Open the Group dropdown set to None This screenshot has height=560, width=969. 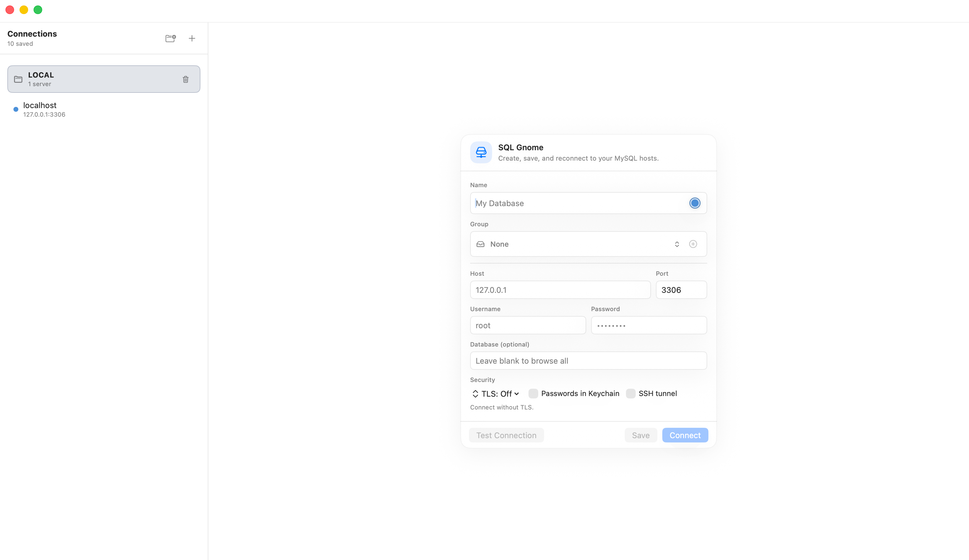coord(578,244)
